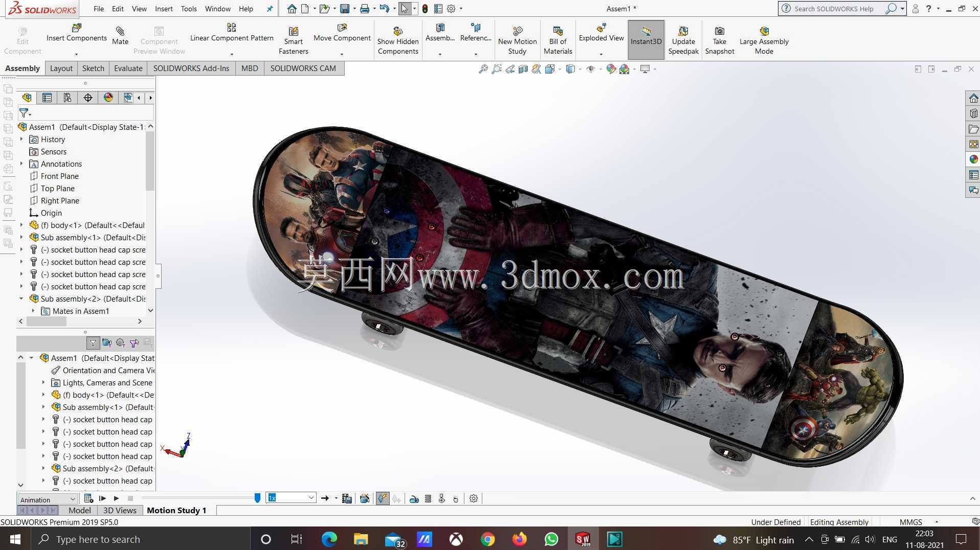Open WhatsApp from the taskbar
Image resolution: width=980 pixels, height=550 pixels.
point(551,539)
